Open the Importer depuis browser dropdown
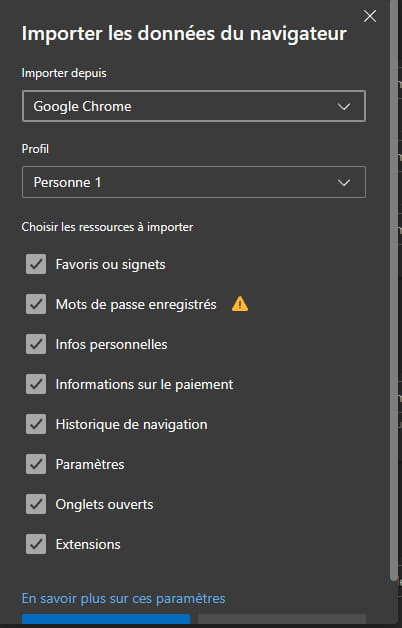Viewport: 402px width, 628px height. pyautogui.click(x=194, y=106)
